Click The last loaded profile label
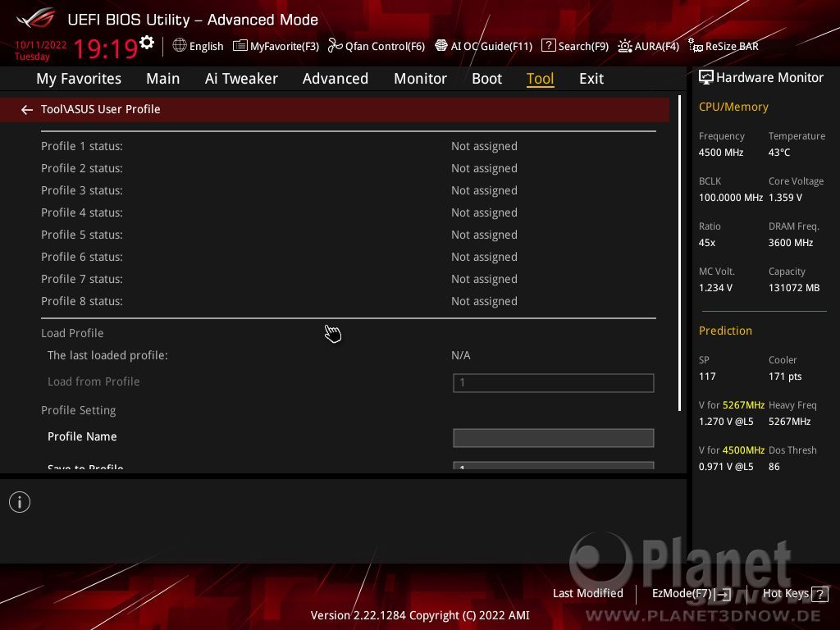The width and height of the screenshot is (840, 630). click(x=107, y=356)
